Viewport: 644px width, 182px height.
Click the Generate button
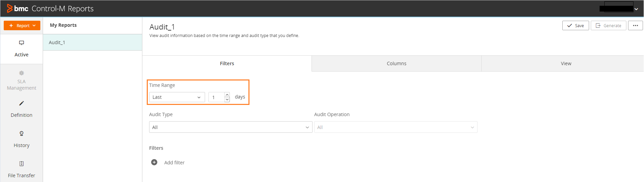[x=608, y=25]
